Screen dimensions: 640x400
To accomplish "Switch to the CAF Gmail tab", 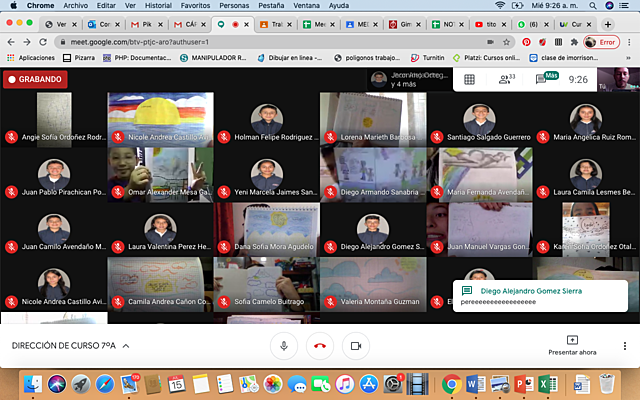I will (x=191, y=24).
